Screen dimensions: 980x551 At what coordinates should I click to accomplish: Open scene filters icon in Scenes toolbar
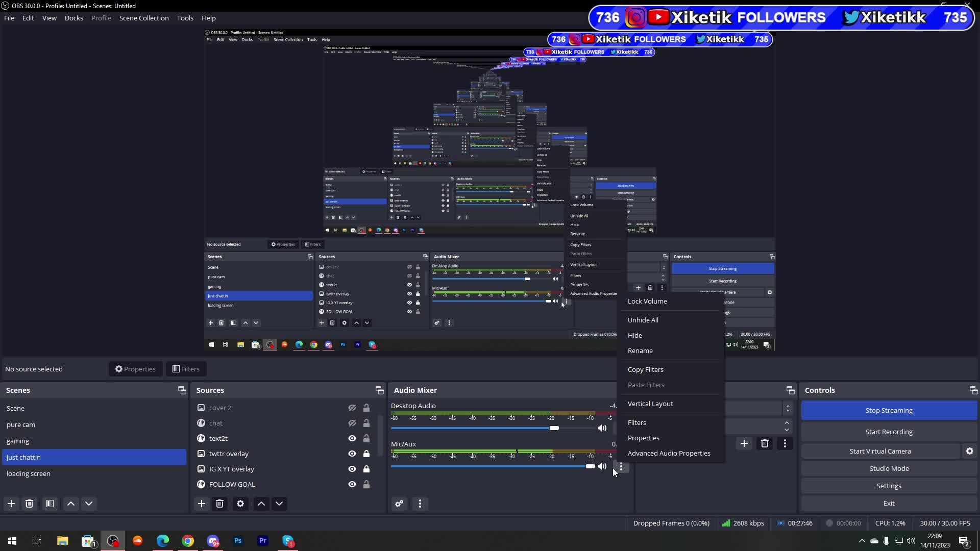pyautogui.click(x=50, y=504)
